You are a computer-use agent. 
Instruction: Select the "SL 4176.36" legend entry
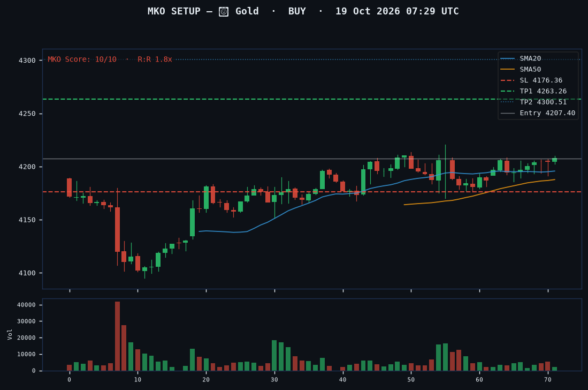[541, 80]
